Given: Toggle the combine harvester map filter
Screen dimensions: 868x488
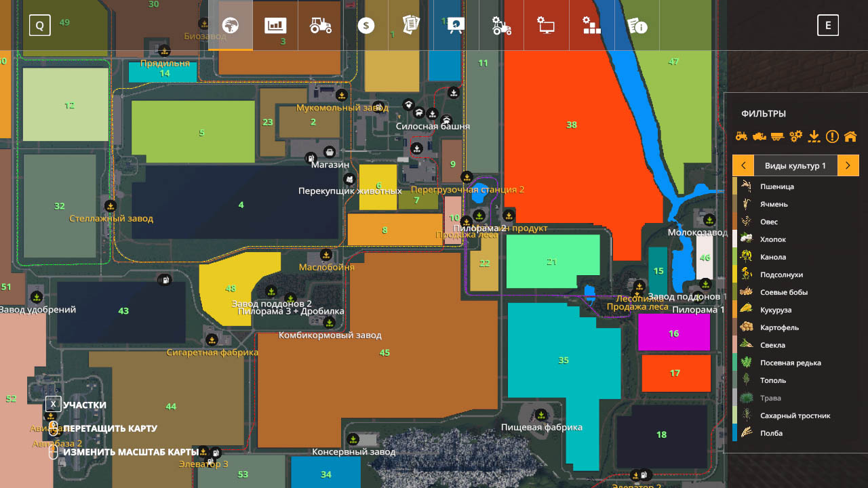Looking at the screenshot, I should 759,136.
